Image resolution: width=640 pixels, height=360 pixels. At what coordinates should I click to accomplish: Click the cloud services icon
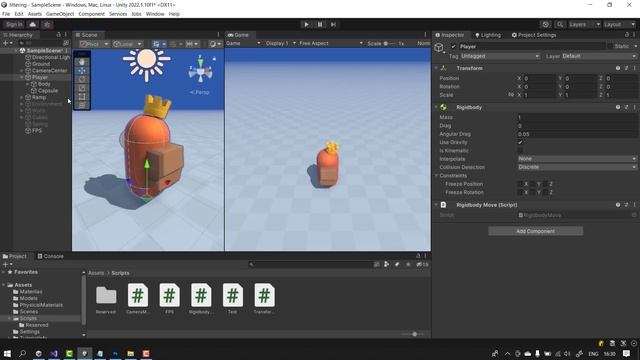point(33,24)
